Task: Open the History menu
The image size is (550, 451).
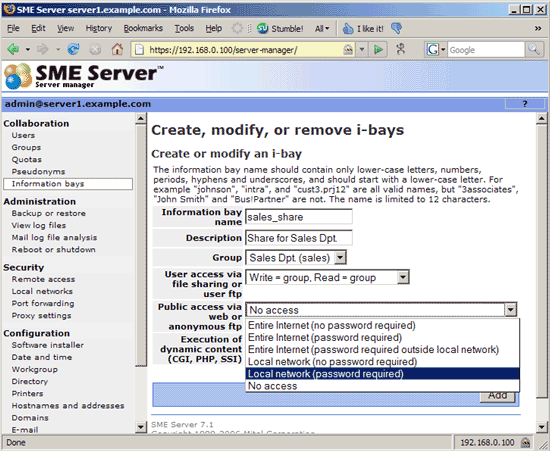Action: [x=99, y=28]
